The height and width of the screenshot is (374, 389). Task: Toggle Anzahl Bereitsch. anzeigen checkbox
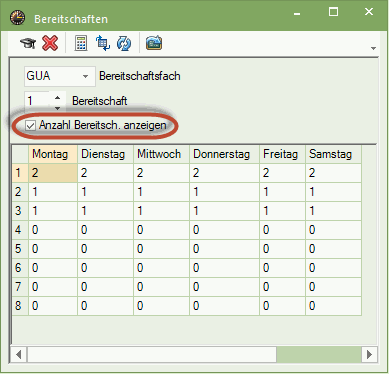click(x=30, y=126)
